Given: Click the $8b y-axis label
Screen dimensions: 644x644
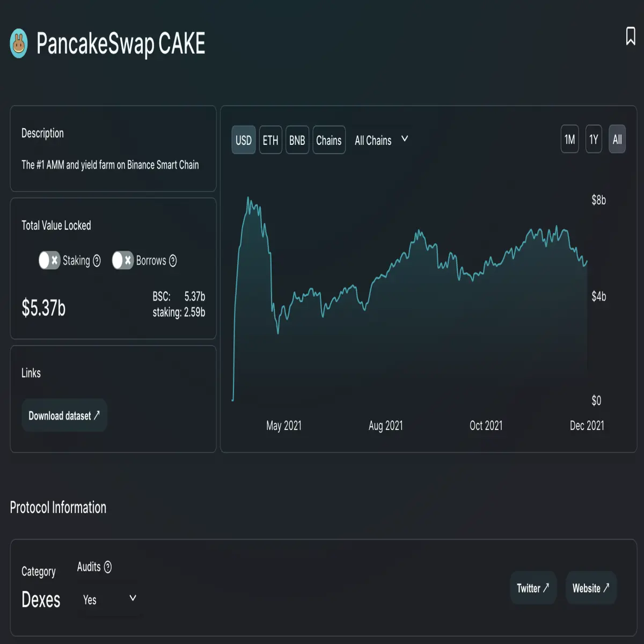Looking at the screenshot, I should (x=599, y=200).
